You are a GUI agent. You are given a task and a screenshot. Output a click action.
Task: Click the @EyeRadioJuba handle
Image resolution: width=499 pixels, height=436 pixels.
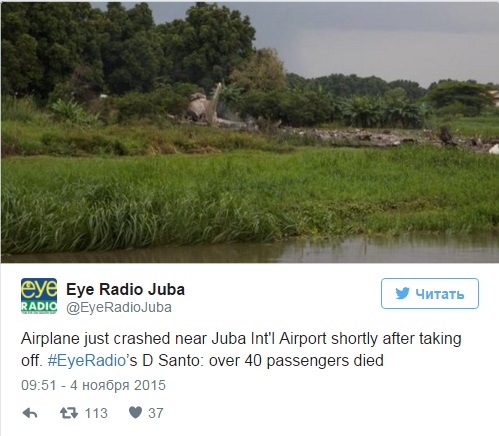tap(119, 307)
